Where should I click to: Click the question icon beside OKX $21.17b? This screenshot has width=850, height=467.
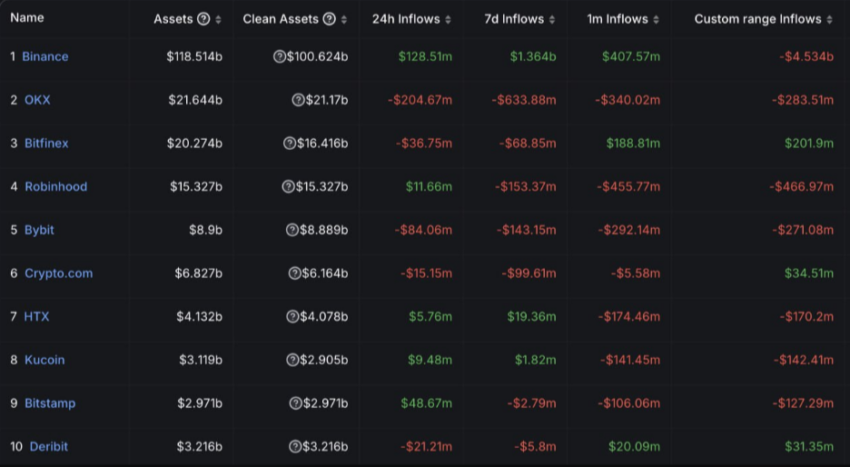click(x=297, y=100)
